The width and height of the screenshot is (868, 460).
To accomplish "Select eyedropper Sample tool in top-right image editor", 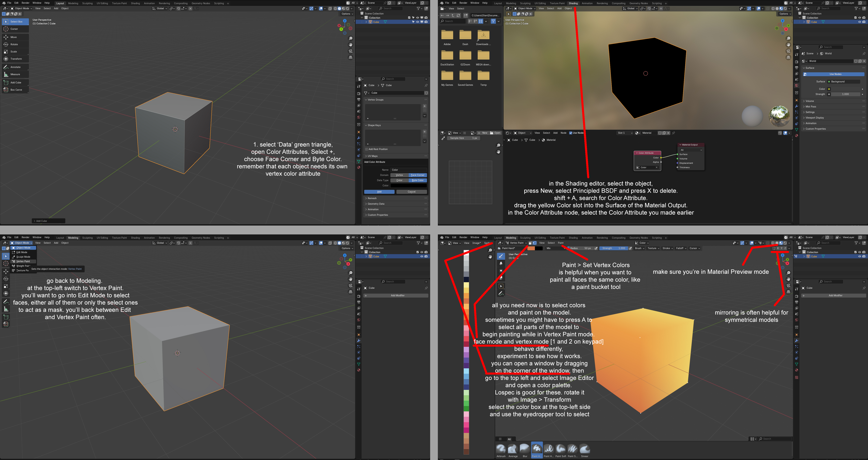I will (443, 138).
